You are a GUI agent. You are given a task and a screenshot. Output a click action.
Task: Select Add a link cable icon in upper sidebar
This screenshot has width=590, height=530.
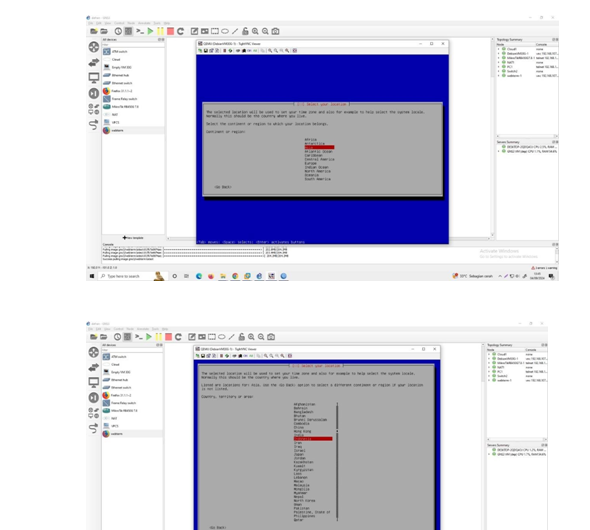click(94, 124)
